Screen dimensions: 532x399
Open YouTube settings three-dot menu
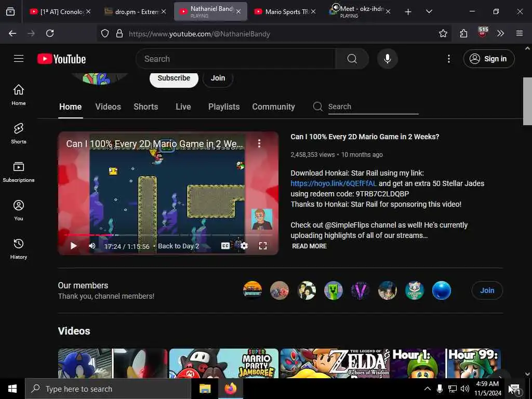point(448,59)
